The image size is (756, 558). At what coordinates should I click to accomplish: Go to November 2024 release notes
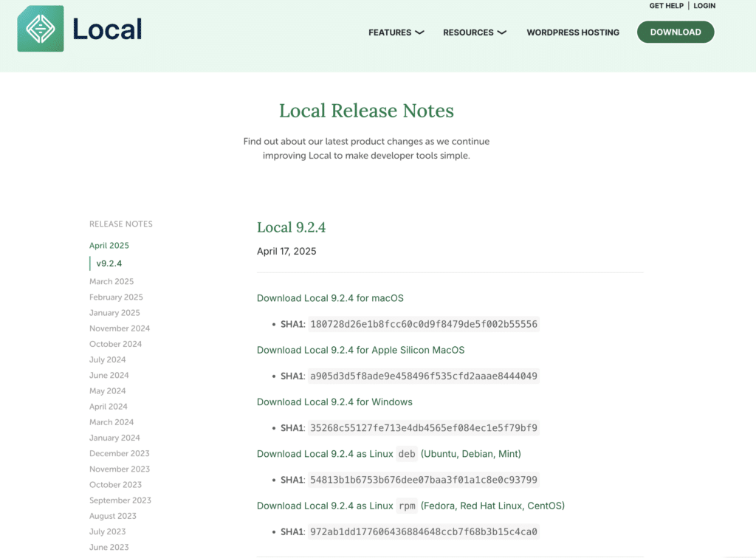[120, 328]
